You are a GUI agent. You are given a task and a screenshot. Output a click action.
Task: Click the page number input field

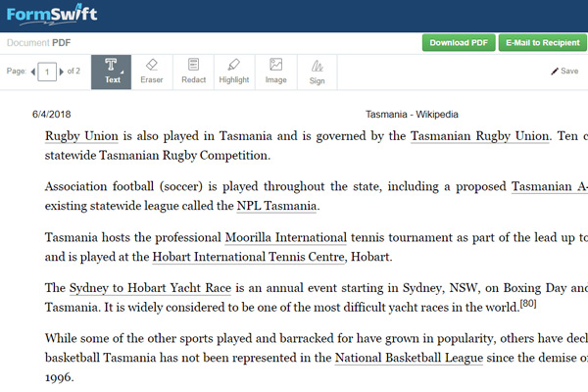click(47, 72)
